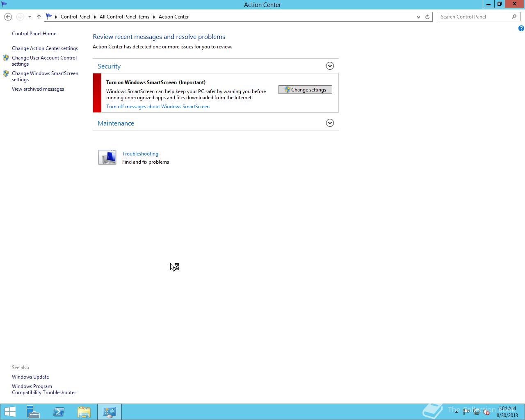The height and width of the screenshot is (420, 525).
Task: Click the network tray icon
Action: (x=477, y=412)
